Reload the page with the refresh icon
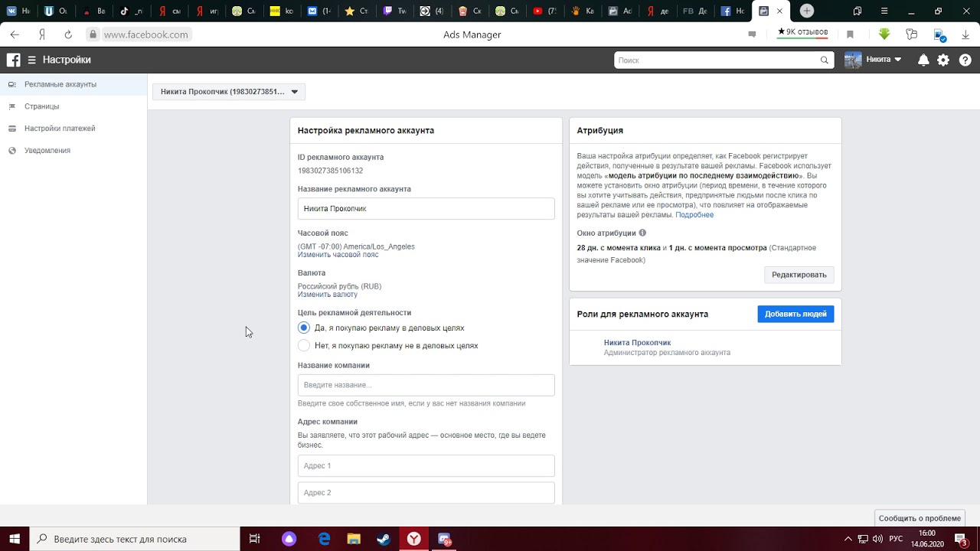Viewport: 980px width, 551px height. [68, 34]
